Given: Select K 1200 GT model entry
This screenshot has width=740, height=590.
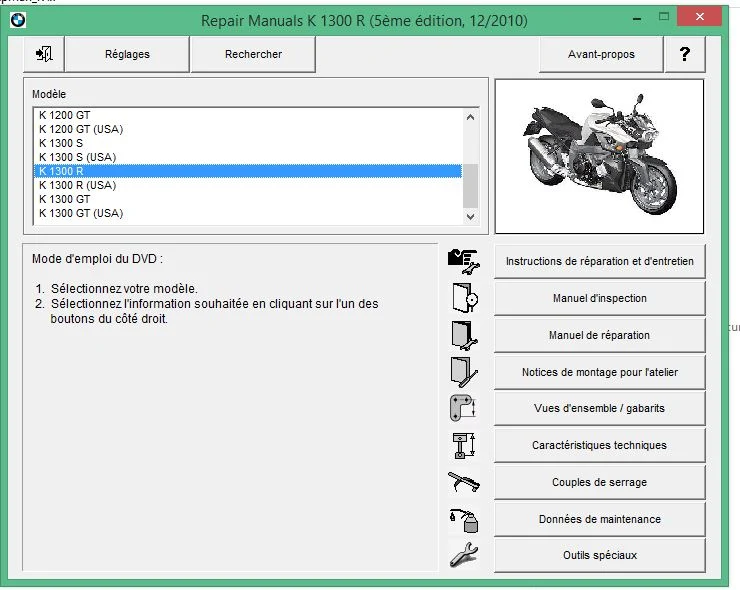Looking at the screenshot, I should coord(248,115).
